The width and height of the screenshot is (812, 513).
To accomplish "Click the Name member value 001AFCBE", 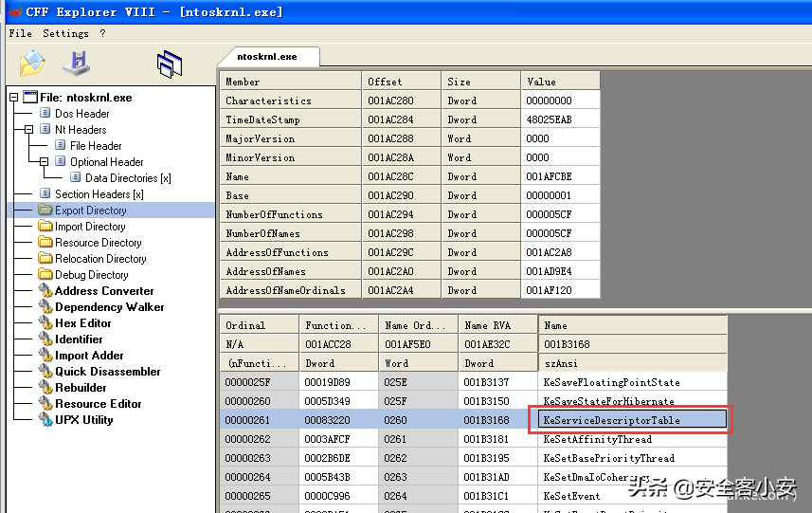I will pos(560,176).
